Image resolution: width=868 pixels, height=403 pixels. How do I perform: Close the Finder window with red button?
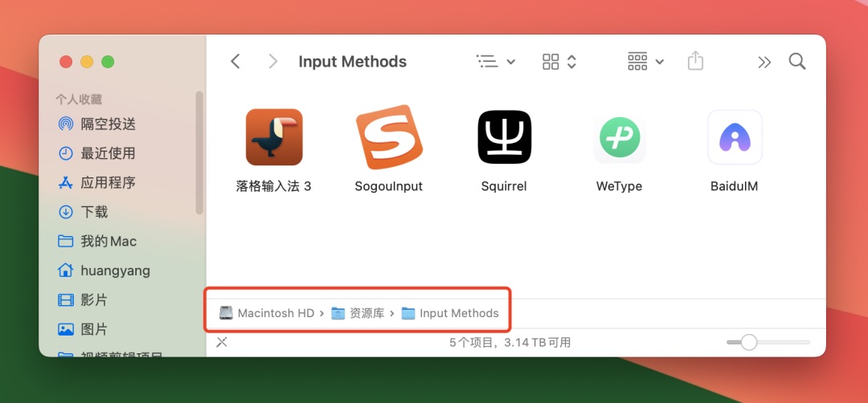[66, 62]
